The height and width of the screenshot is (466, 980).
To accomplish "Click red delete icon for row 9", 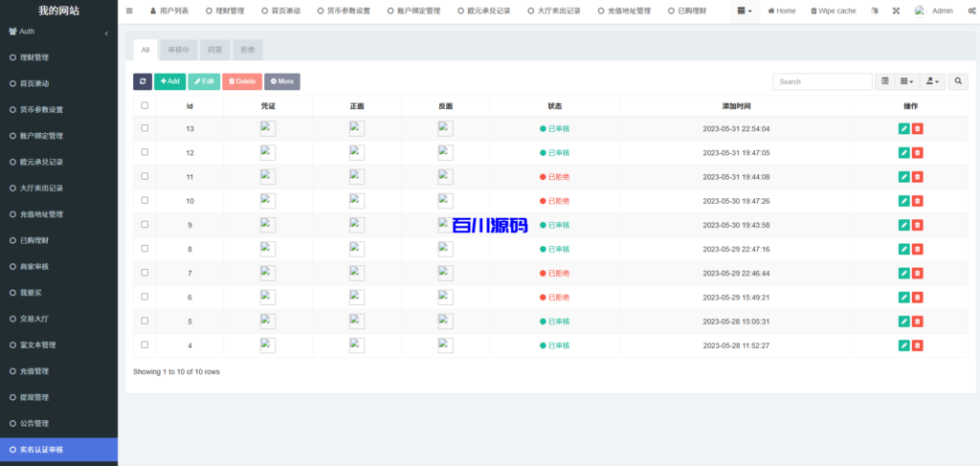I will pyautogui.click(x=918, y=225).
